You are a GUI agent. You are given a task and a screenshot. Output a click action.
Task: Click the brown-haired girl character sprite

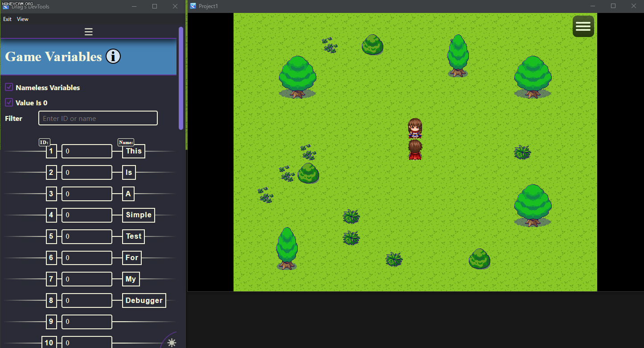coord(415,128)
